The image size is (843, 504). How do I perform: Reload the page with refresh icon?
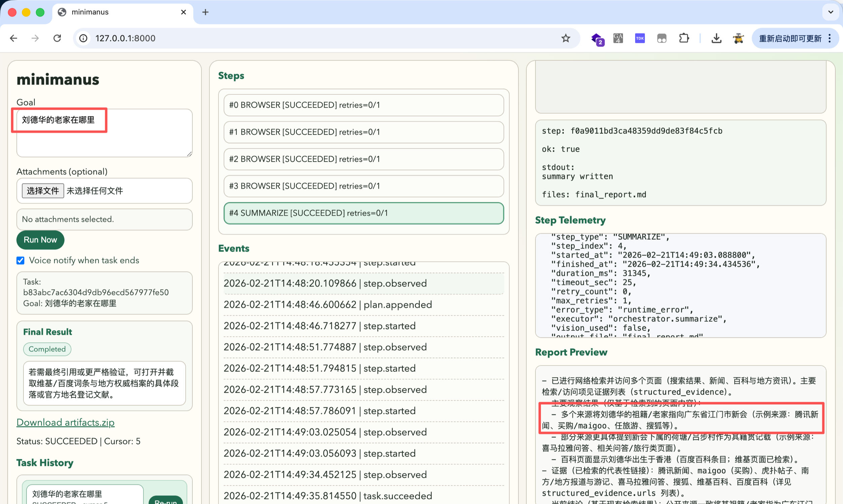57,38
